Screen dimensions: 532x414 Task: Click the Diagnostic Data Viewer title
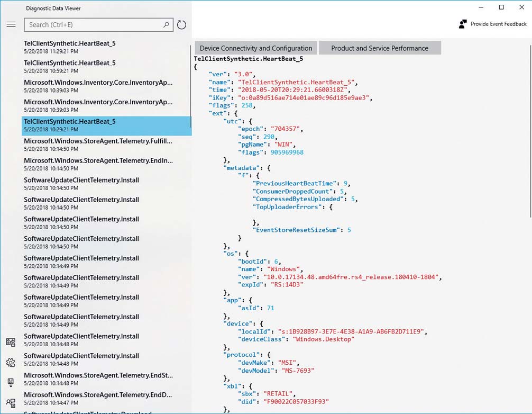[x=53, y=8]
